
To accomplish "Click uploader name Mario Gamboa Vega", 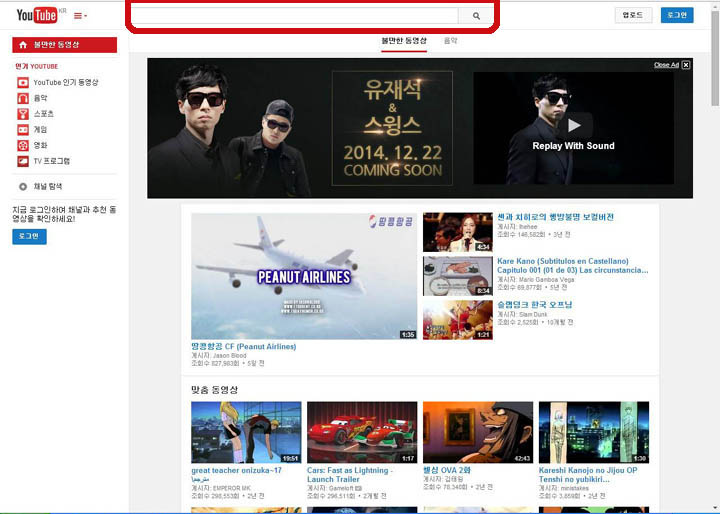I will 546,279.
